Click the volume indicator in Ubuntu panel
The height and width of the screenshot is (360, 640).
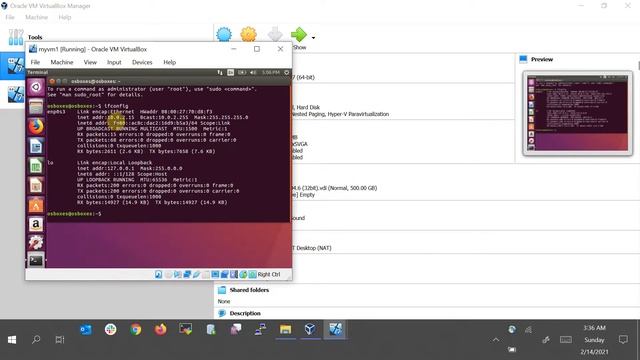(253, 72)
